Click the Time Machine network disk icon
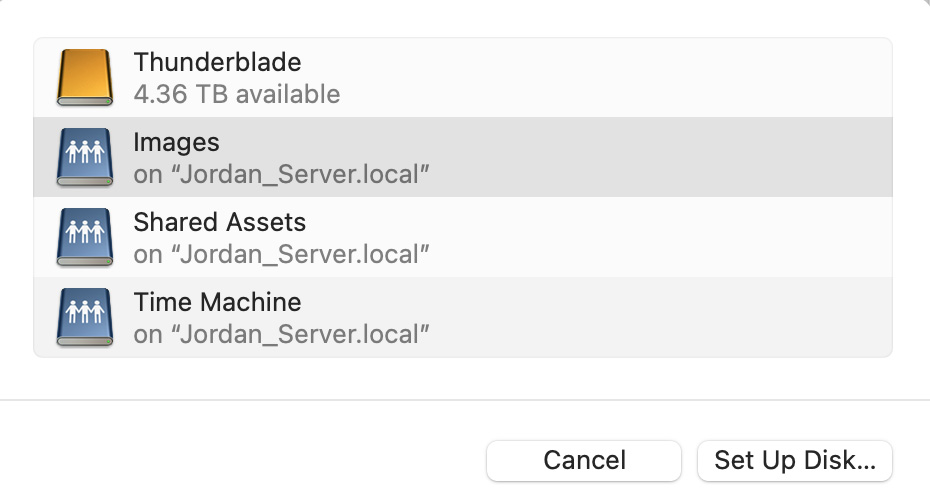This screenshot has height=500, width=930. [x=85, y=317]
